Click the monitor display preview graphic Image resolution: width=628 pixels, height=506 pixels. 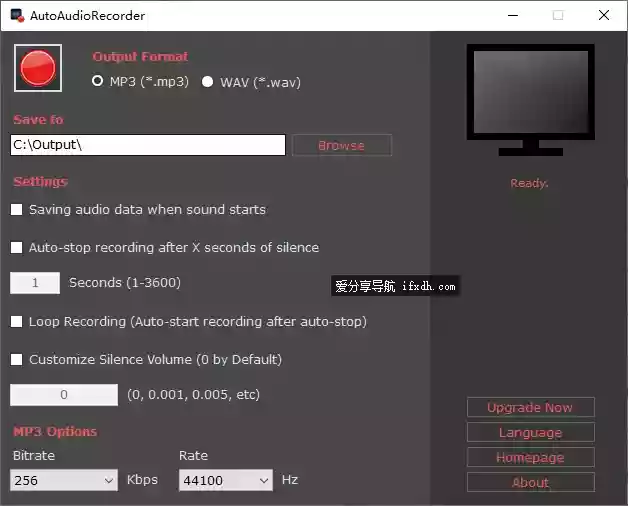click(x=531, y=100)
